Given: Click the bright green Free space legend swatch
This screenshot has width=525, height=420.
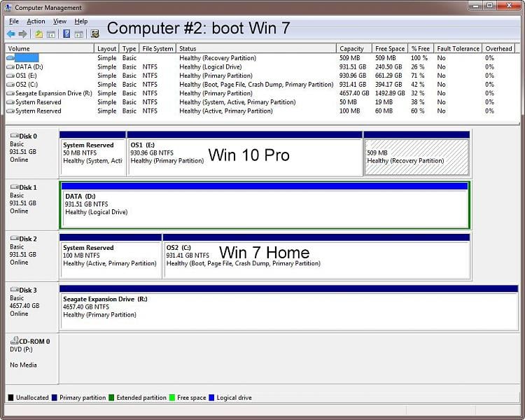Looking at the screenshot, I should point(172,398).
